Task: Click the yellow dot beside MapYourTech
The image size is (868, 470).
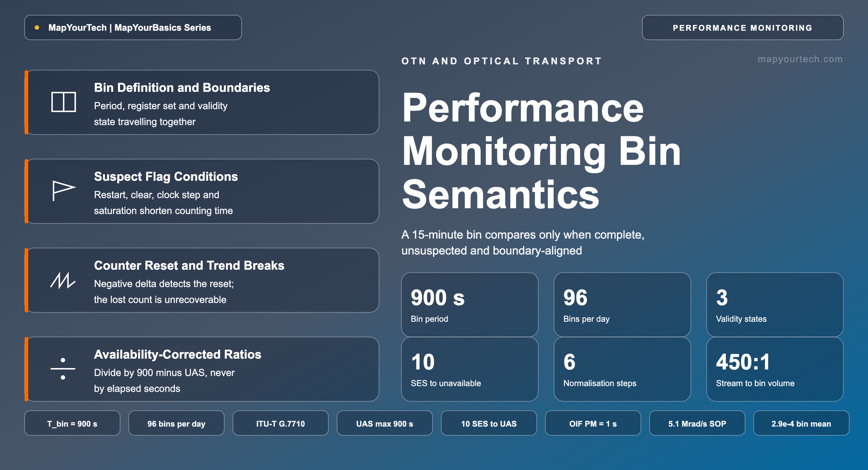Action: pos(37,27)
